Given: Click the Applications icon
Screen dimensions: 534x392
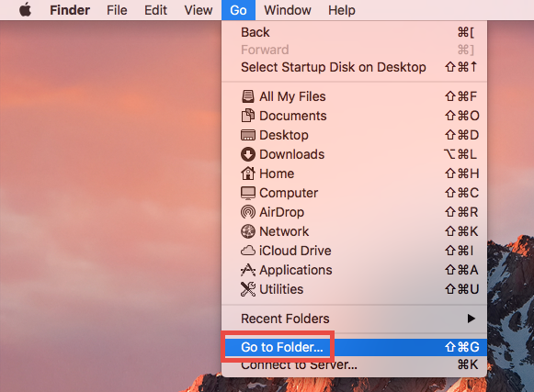Looking at the screenshot, I should [x=248, y=270].
